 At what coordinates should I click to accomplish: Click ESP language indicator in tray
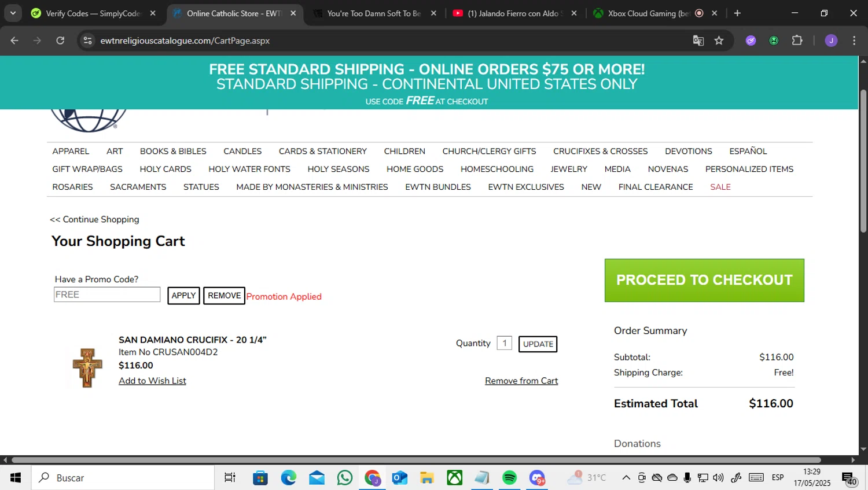(x=777, y=478)
